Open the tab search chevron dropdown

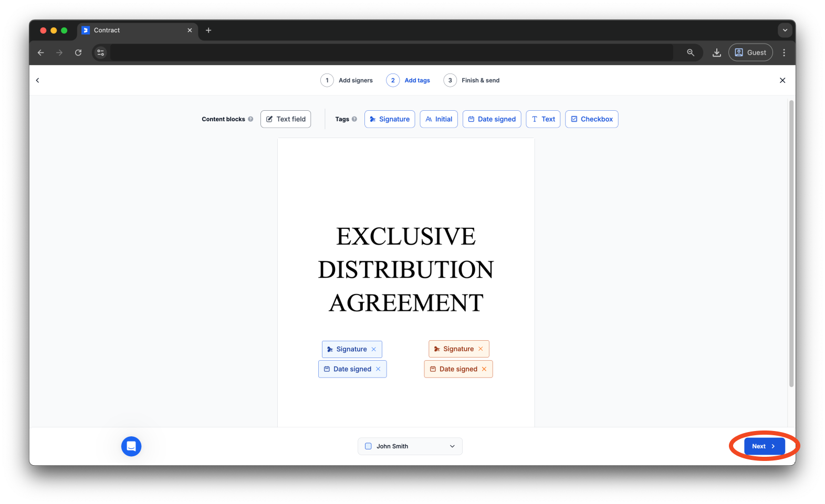tap(785, 30)
